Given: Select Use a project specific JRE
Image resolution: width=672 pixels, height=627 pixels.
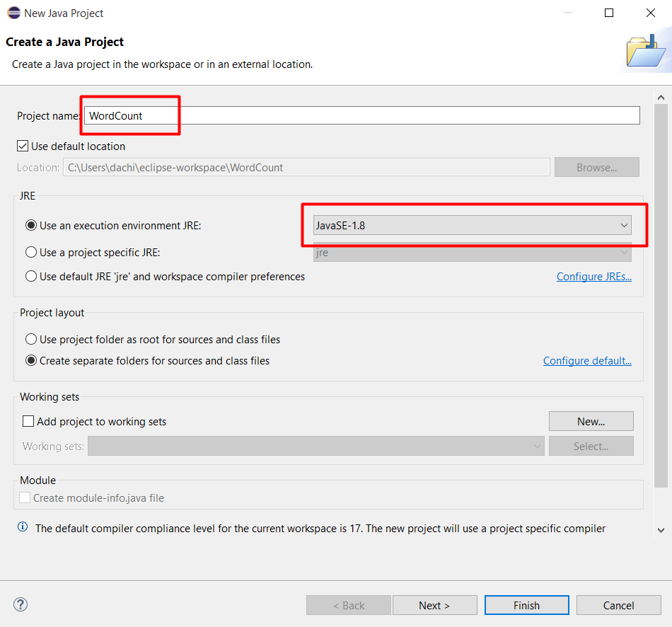Looking at the screenshot, I should point(31,252).
